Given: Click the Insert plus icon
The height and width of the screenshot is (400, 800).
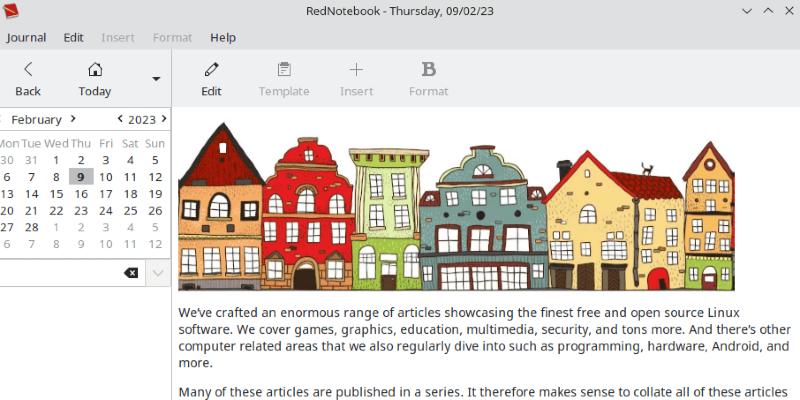Looking at the screenshot, I should click(356, 69).
